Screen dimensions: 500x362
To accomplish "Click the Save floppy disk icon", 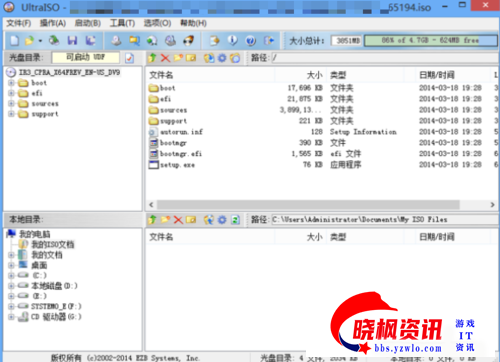I will [72, 41].
